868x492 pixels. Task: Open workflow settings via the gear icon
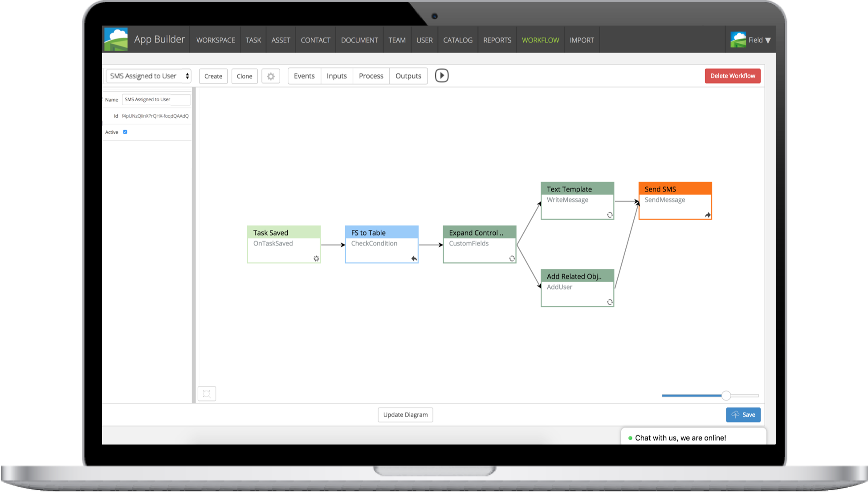pos(270,76)
